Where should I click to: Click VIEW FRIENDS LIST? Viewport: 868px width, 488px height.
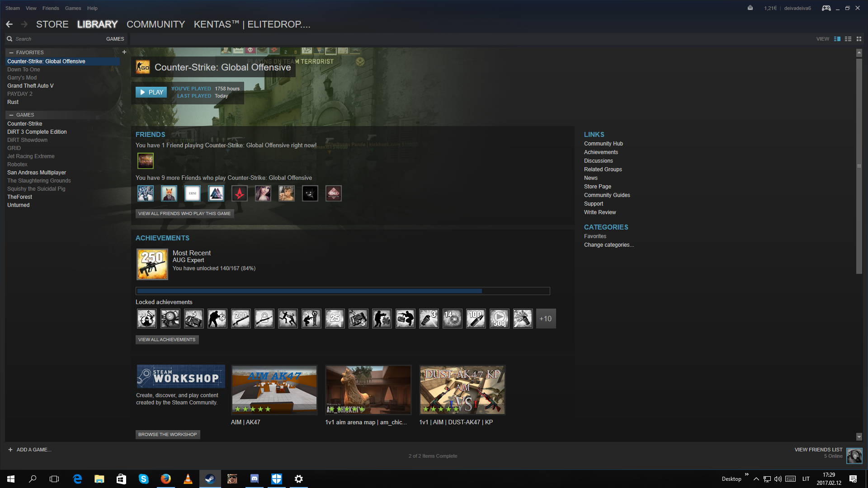(818, 450)
